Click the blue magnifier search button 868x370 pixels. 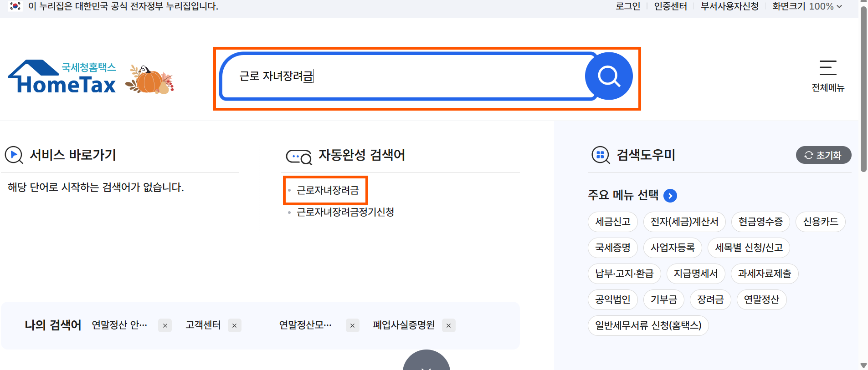(x=609, y=76)
